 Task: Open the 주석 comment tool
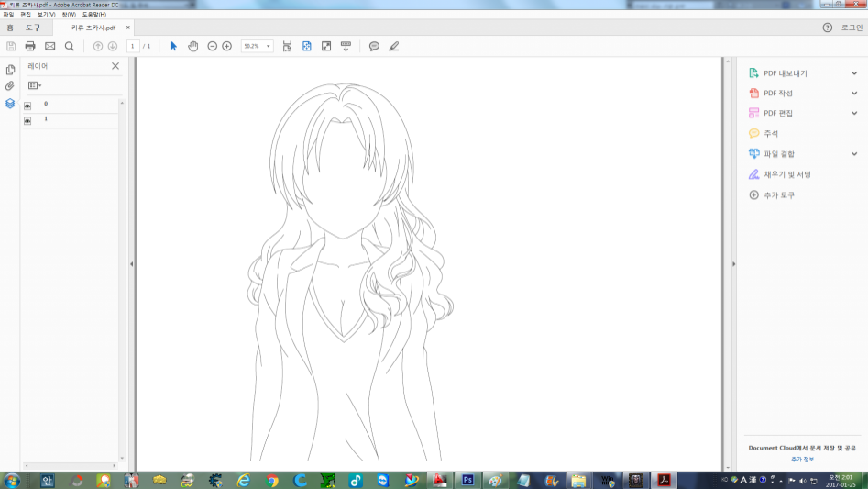point(771,133)
